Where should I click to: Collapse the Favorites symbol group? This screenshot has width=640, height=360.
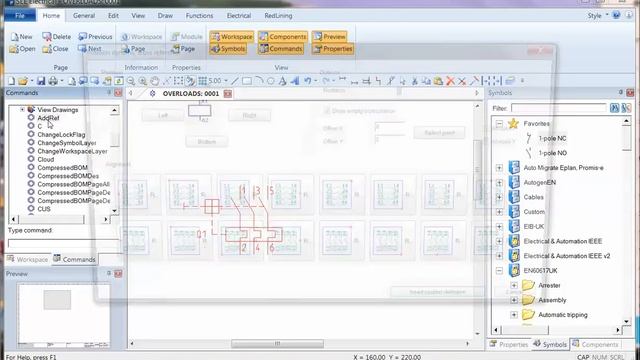499,123
